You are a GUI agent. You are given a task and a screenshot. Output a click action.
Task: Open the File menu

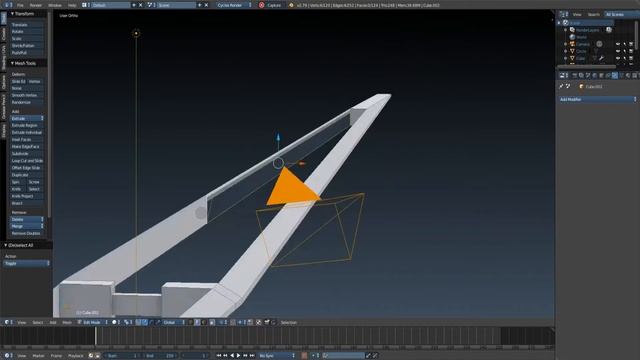[x=20, y=5]
